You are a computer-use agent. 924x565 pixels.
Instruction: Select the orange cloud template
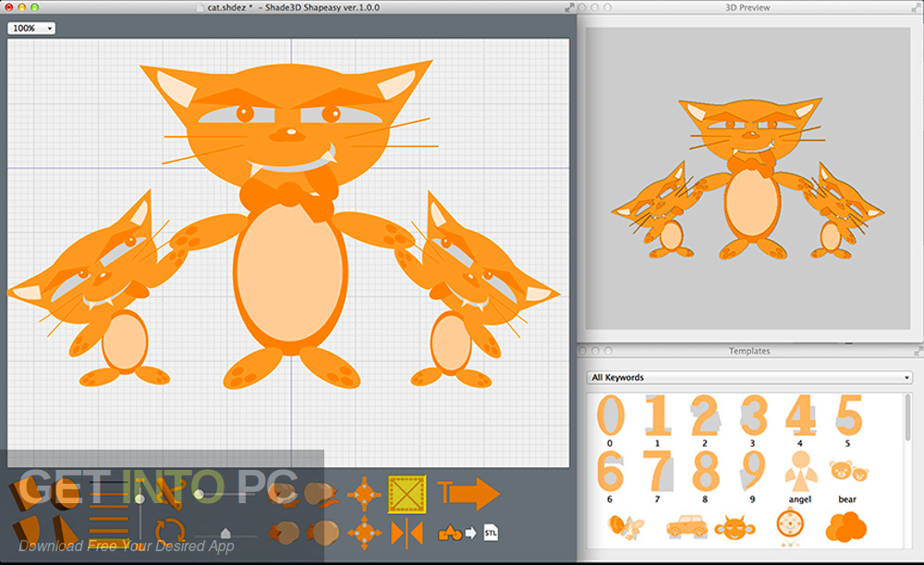(845, 527)
